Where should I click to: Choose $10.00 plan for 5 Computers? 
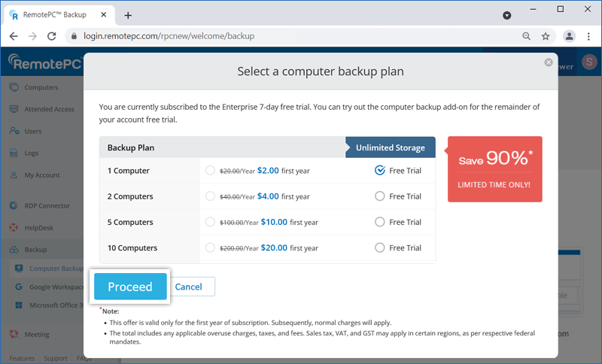pyautogui.click(x=210, y=222)
